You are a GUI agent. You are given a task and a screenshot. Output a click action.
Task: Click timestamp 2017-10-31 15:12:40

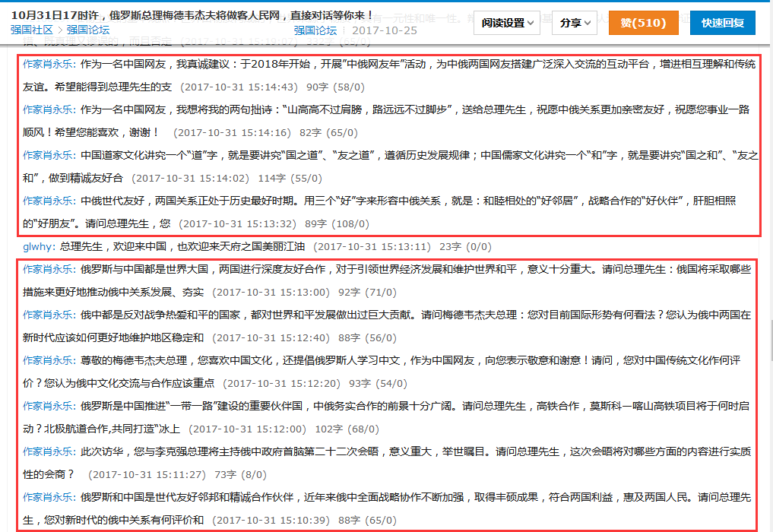[271, 337]
